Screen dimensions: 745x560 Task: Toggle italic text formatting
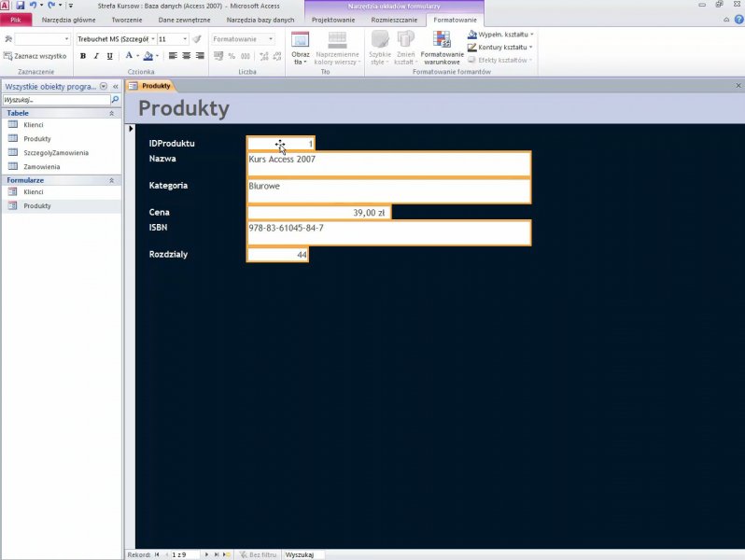(x=96, y=56)
